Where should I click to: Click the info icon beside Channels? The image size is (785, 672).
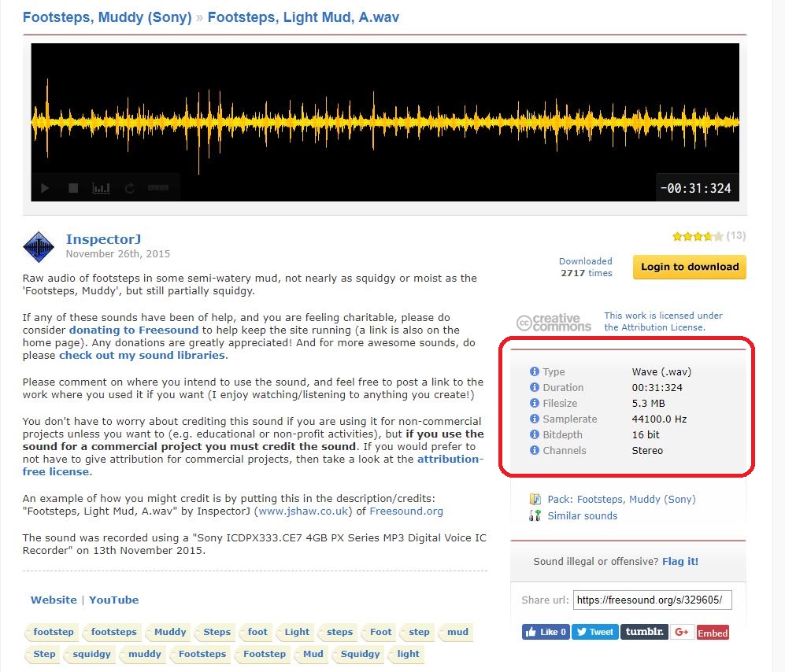535,450
